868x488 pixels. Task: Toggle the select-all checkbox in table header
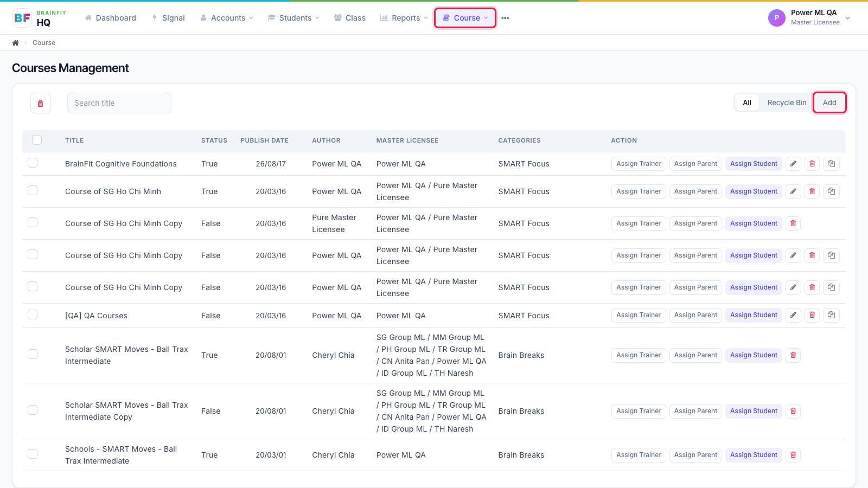pos(37,140)
